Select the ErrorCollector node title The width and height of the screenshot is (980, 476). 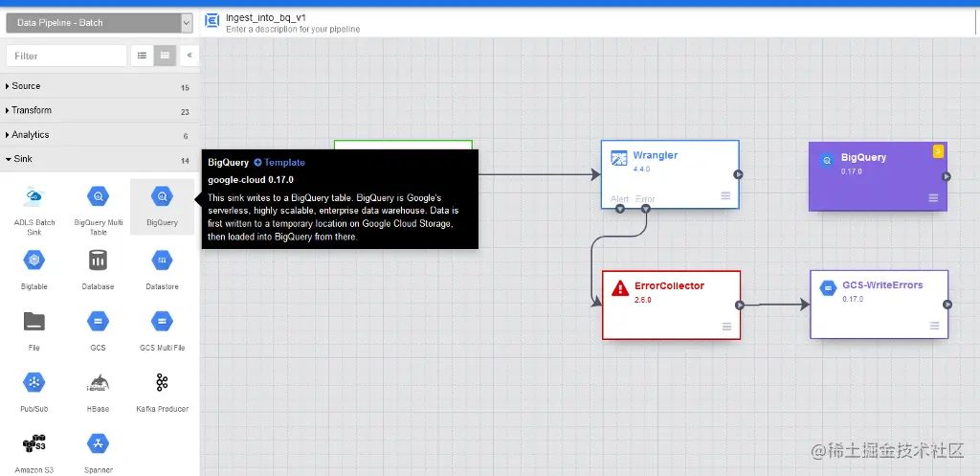pos(669,285)
